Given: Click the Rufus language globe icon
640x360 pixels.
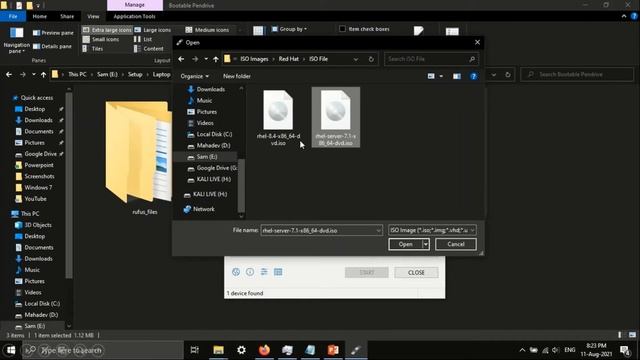Looking at the screenshot, I should 236,272.
